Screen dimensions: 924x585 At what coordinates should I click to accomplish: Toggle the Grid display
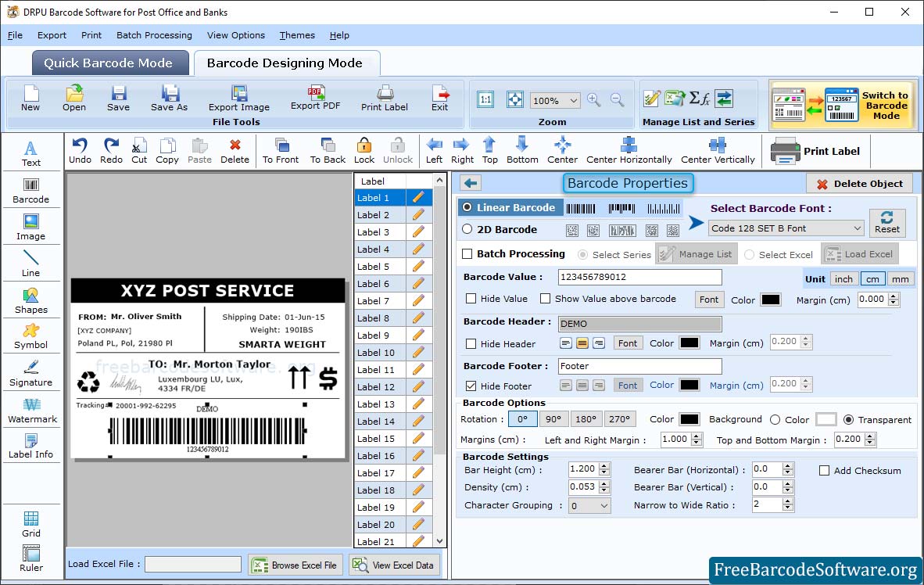tap(31, 524)
